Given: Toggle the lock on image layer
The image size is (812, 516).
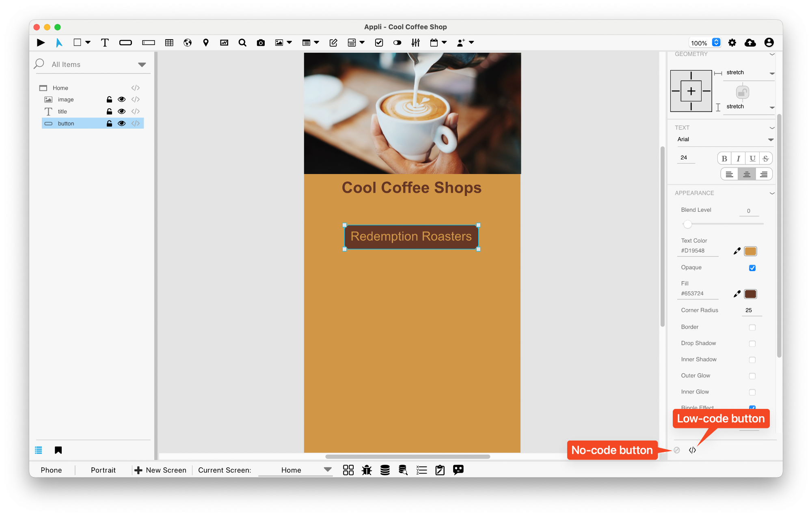Looking at the screenshot, I should pyautogui.click(x=109, y=99).
